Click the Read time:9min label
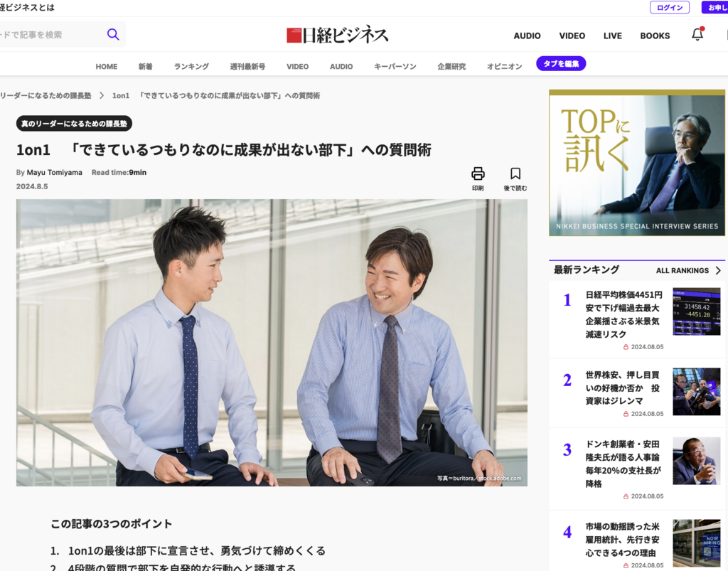Screen dimensions: 728x571 [119, 172]
